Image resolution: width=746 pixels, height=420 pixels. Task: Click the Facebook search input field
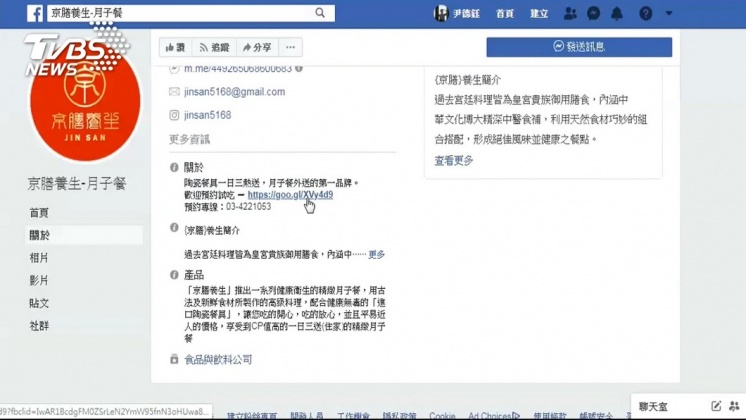point(181,13)
